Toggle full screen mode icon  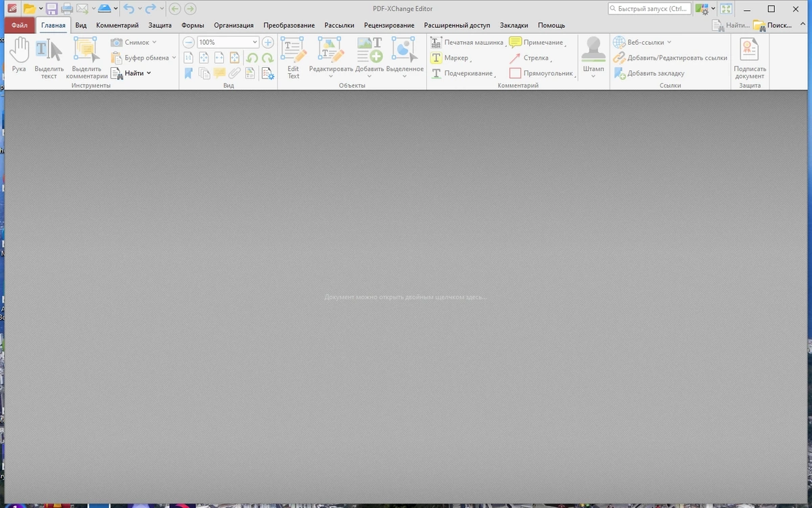coord(725,9)
